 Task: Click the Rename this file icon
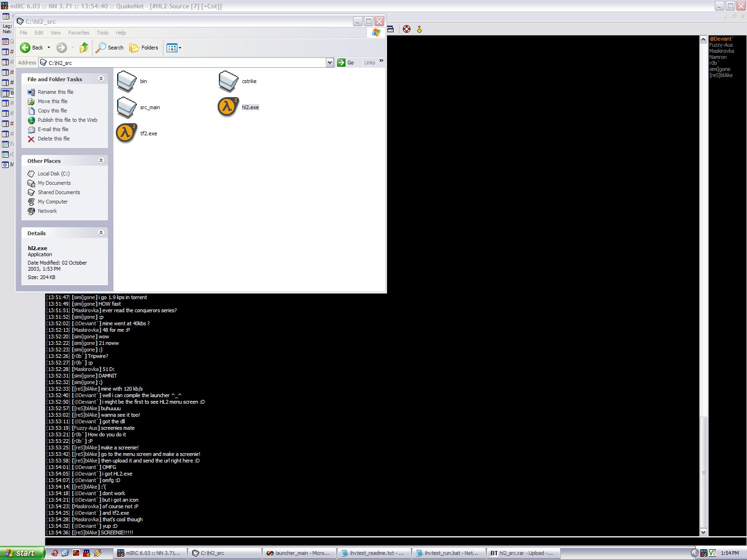point(31,92)
